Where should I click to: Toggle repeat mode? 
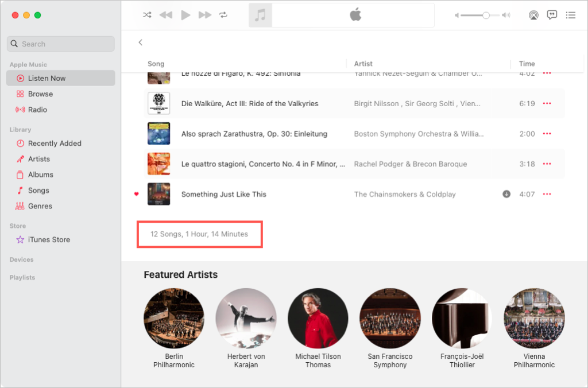[223, 15]
